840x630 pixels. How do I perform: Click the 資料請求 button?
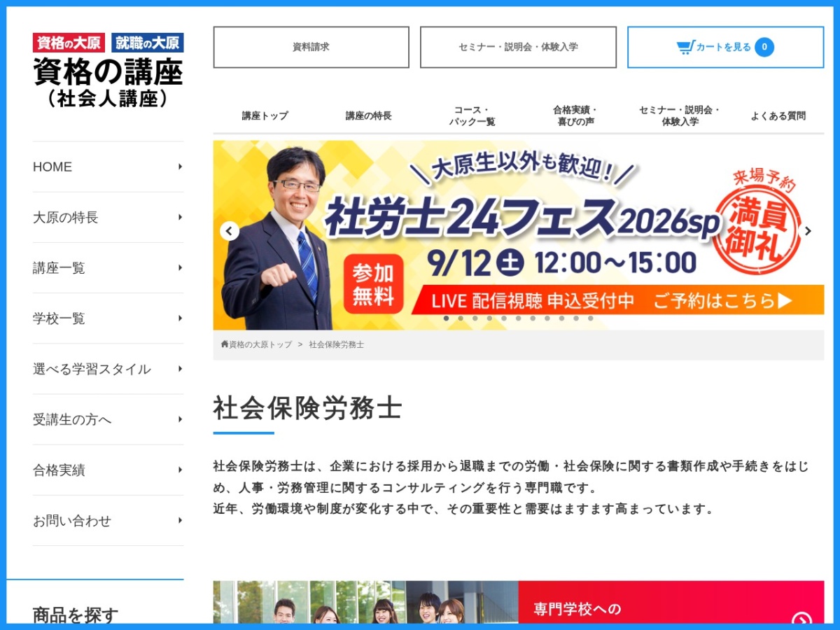311,47
